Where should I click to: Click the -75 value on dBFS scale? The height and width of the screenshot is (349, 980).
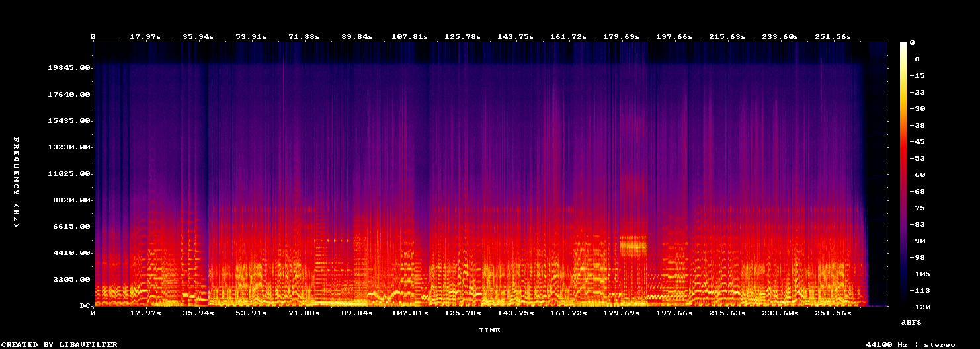[x=917, y=208]
